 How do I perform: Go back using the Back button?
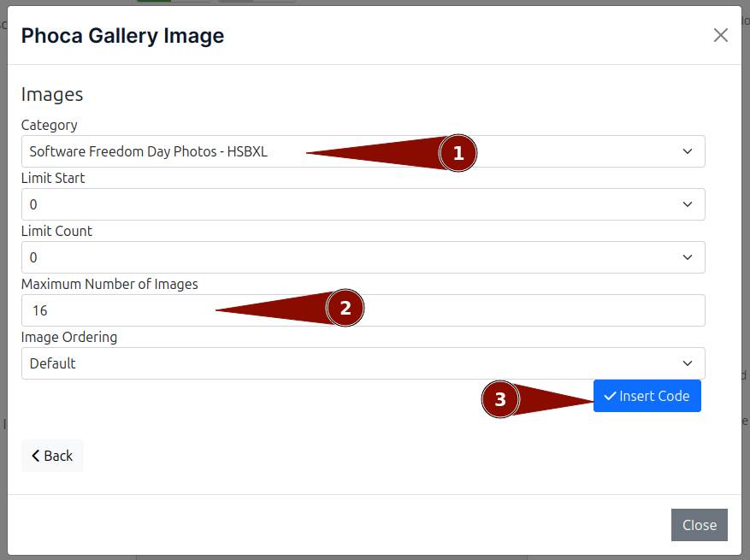[52, 456]
